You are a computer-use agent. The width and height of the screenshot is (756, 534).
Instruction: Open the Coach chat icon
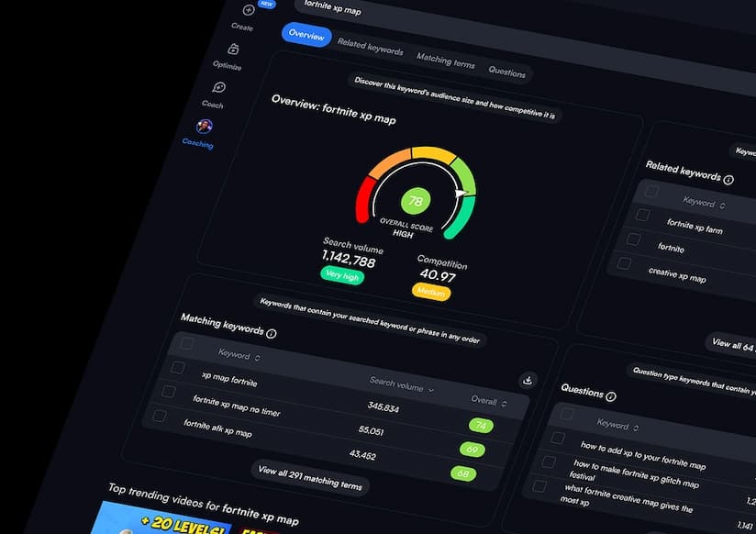[218, 88]
